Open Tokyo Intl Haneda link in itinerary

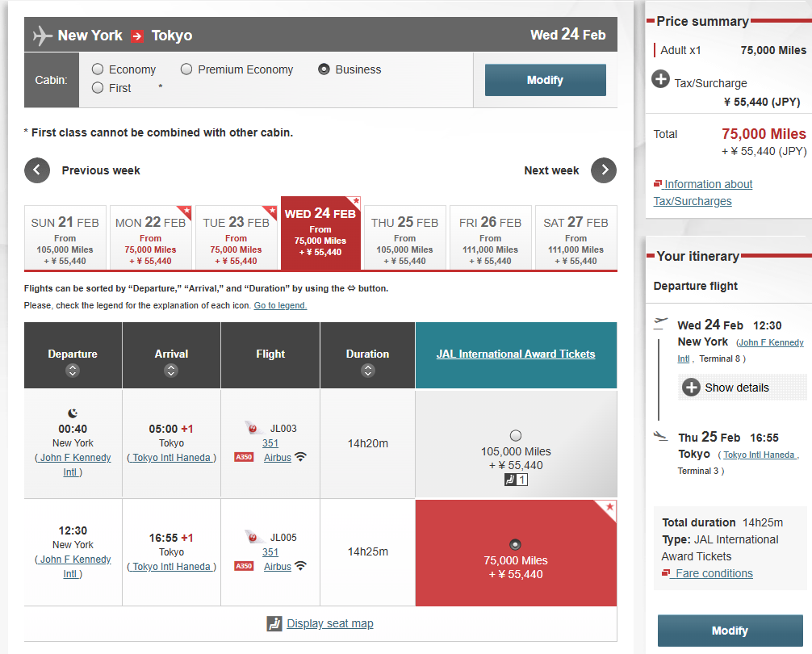[759, 455]
